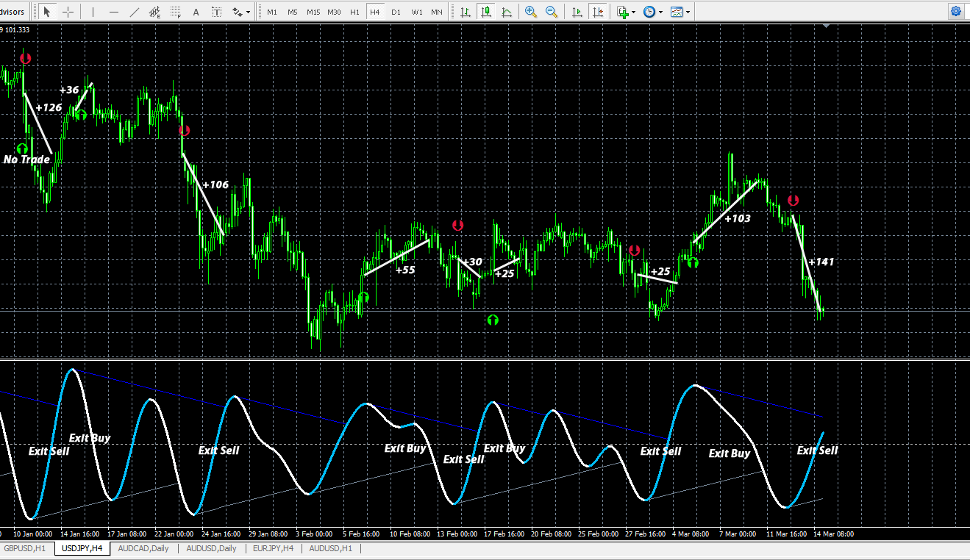Select the Crosshair tool
This screenshot has width=970, height=560.
68,12
